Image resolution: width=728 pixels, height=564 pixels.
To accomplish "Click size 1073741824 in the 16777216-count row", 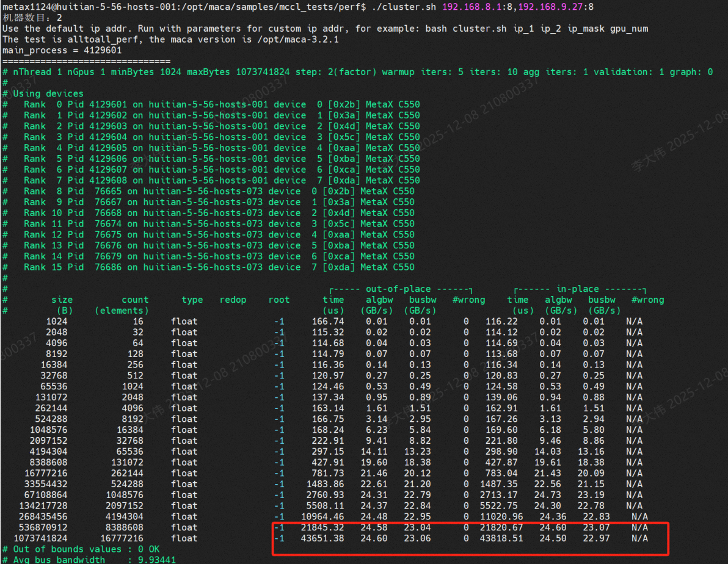I will (40, 538).
